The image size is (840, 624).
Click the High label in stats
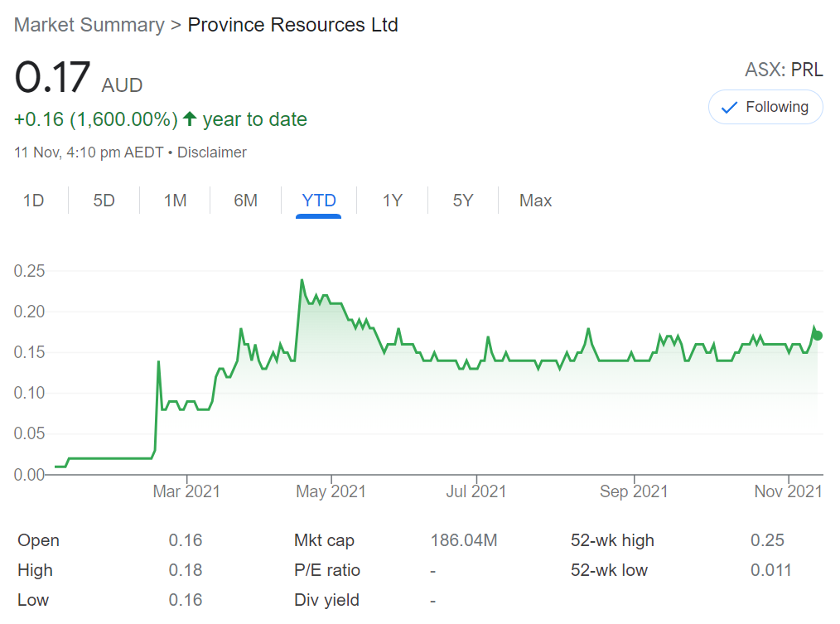[36, 570]
